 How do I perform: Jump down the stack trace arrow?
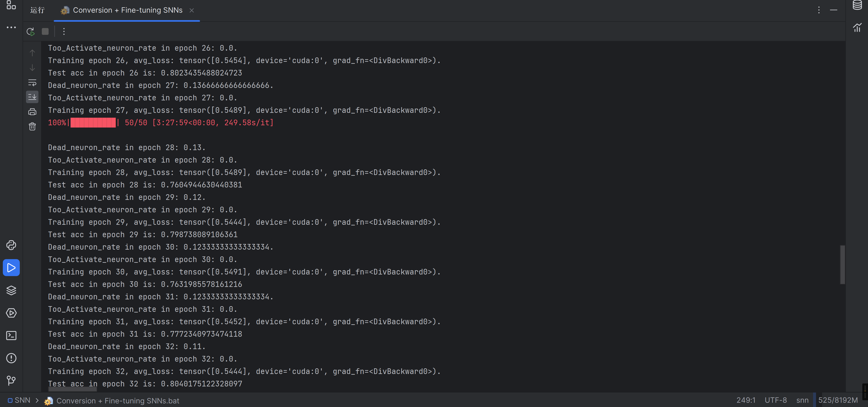pos(32,67)
